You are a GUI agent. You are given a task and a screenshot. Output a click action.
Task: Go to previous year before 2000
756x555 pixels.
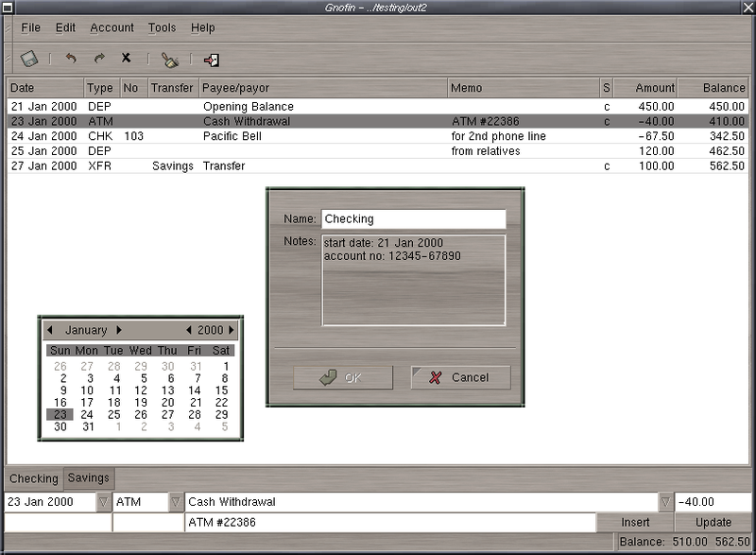(x=188, y=330)
